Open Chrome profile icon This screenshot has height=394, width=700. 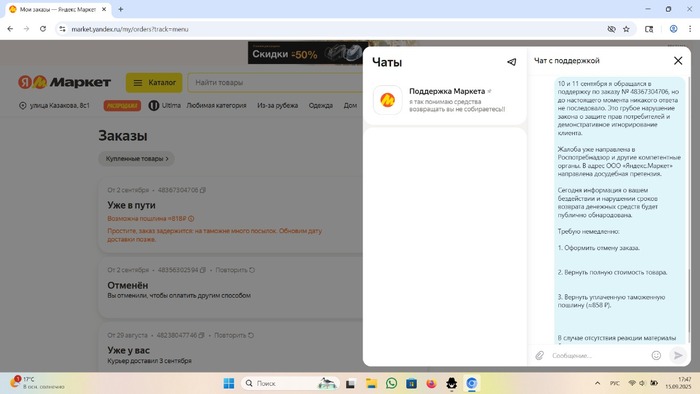673,29
